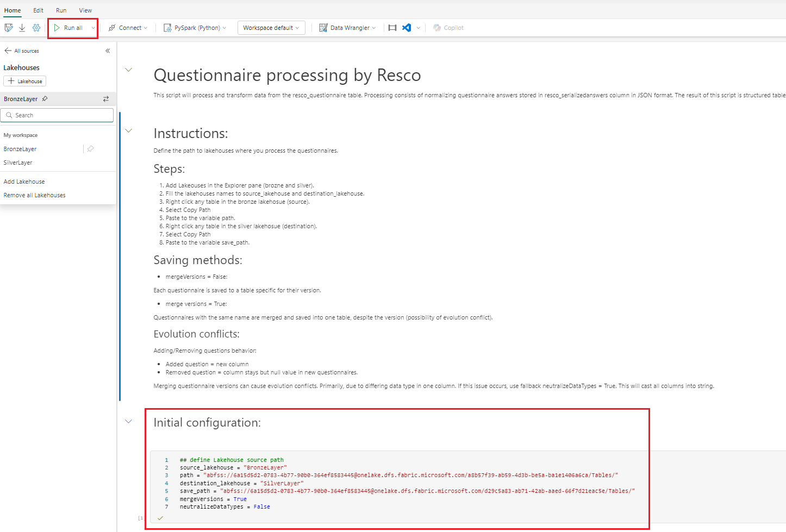Toggle pin next to BronzeLayer header
The image size is (786, 532).
(45, 99)
